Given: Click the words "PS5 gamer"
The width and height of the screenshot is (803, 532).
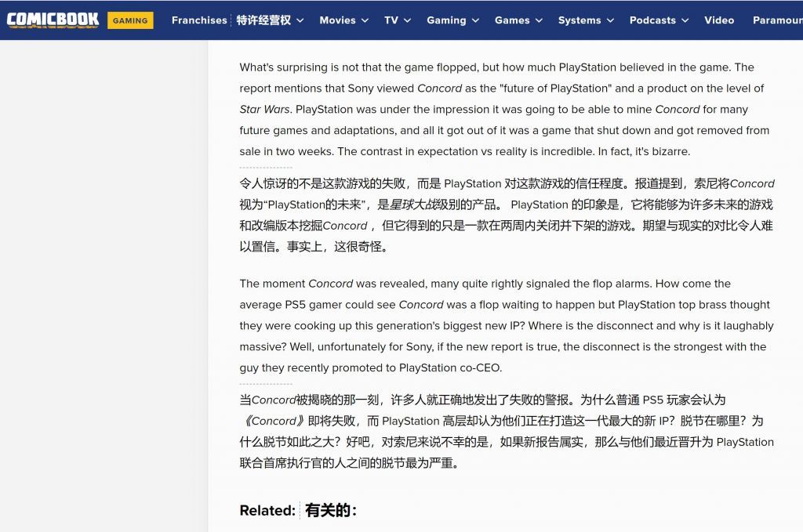Looking at the screenshot, I should point(314,305).
